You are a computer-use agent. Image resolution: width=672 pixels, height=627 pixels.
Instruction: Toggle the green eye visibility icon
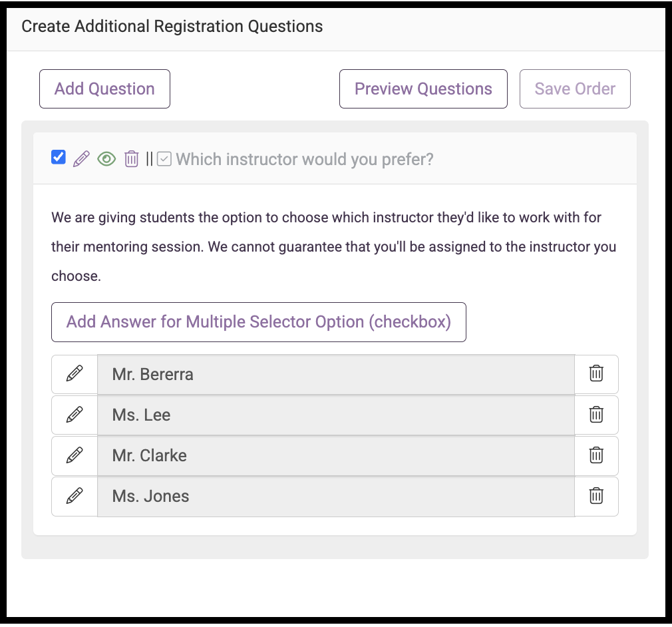[x=106, y=159]
